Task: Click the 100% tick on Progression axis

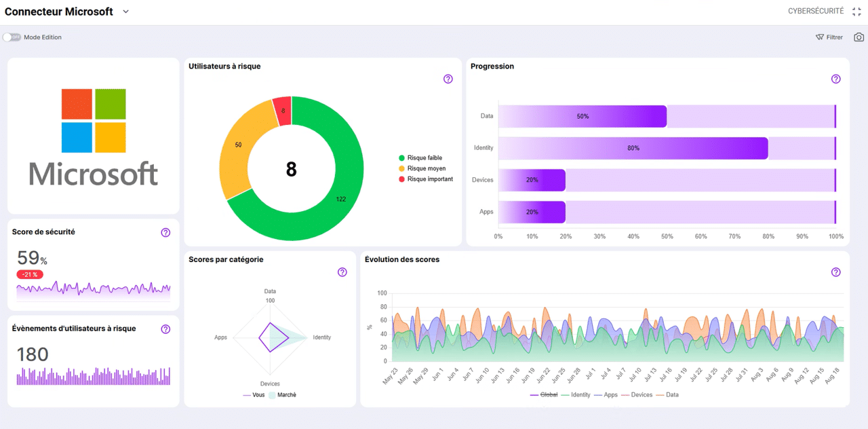Action: [836, 237]
